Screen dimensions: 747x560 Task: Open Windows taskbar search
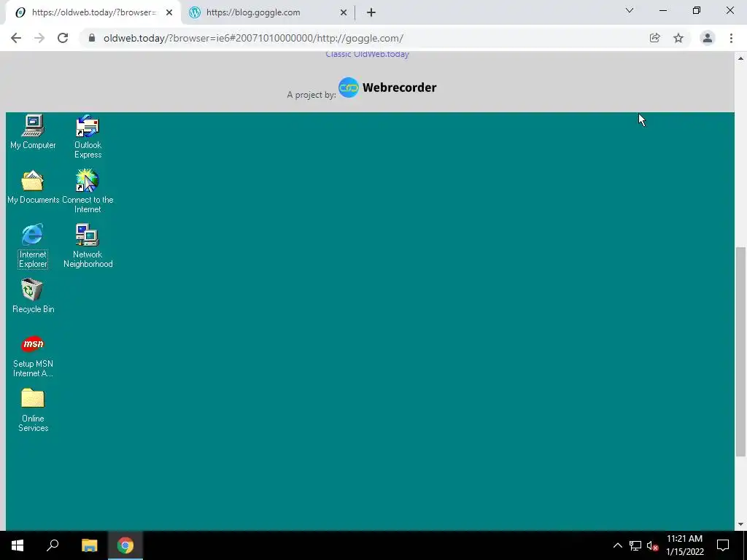53,545
